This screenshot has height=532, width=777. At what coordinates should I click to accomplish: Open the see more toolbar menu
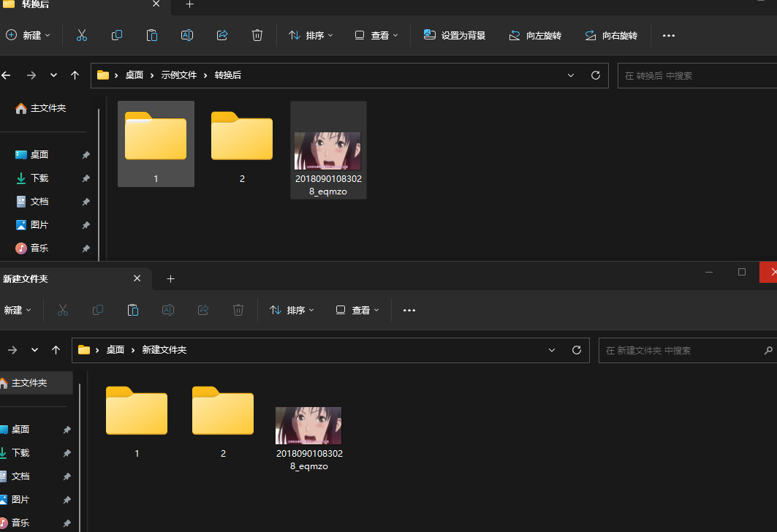pyautogui.click(x=668, y=34)
